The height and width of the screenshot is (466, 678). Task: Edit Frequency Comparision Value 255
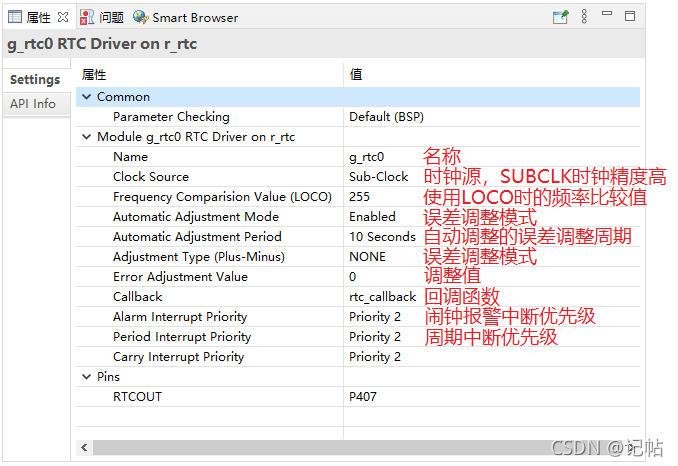coord(359,197)
